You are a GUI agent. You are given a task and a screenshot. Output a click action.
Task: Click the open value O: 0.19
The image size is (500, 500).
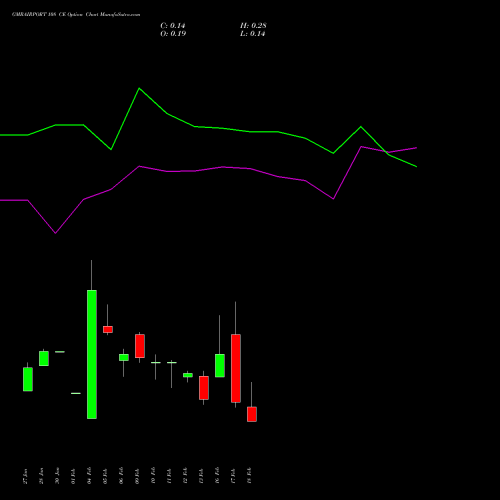pos(173,34)
